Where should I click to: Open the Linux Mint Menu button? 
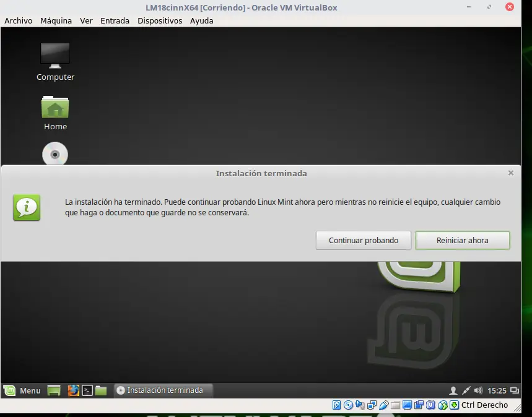[22, 390]
